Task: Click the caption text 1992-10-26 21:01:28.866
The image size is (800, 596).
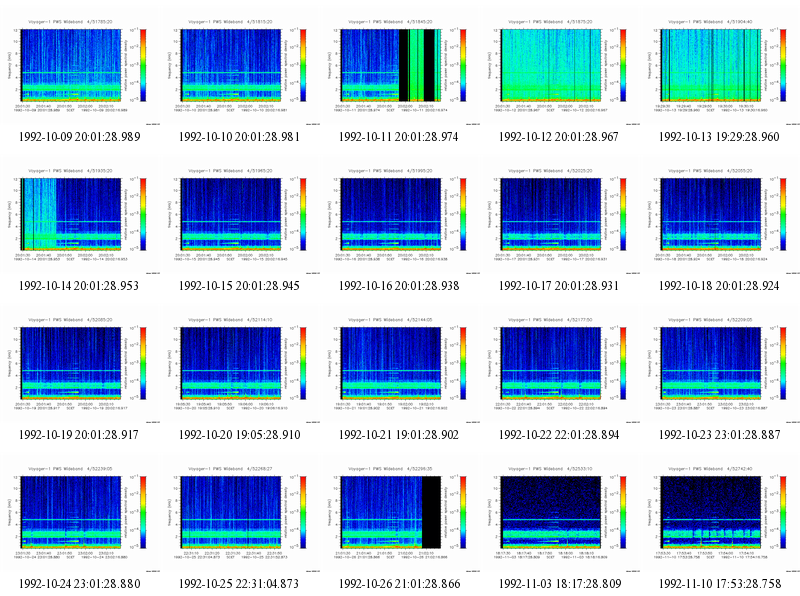Action: [x=399, y=584]
